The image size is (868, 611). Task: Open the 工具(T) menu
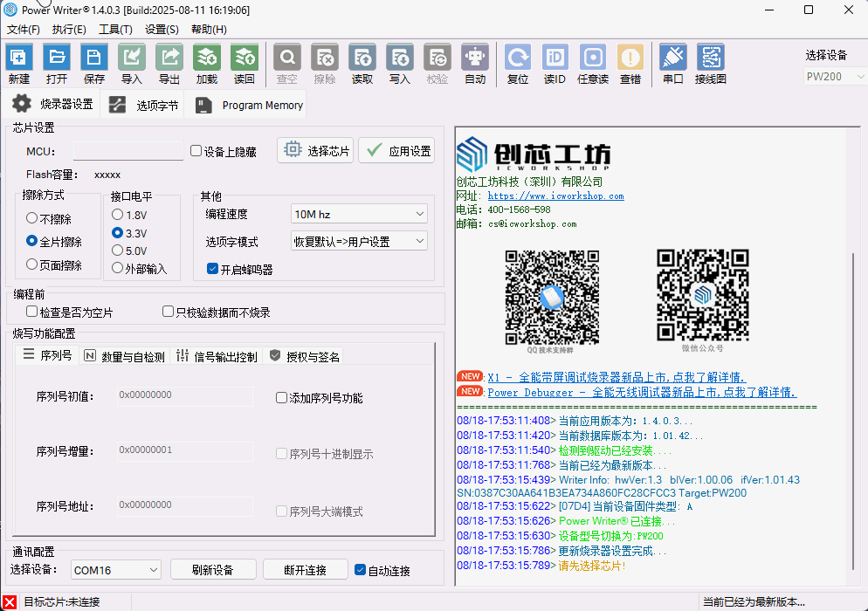tap(115, 30)
